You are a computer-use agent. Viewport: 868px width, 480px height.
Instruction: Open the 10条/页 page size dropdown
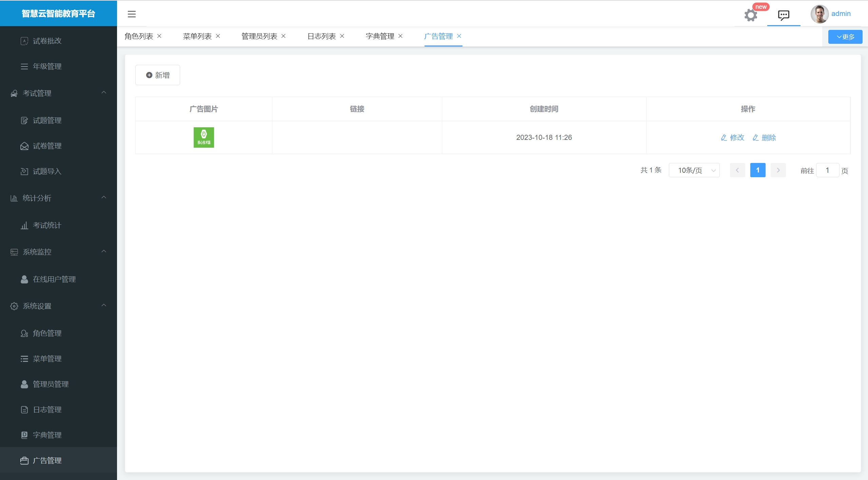tap(694, 170)
